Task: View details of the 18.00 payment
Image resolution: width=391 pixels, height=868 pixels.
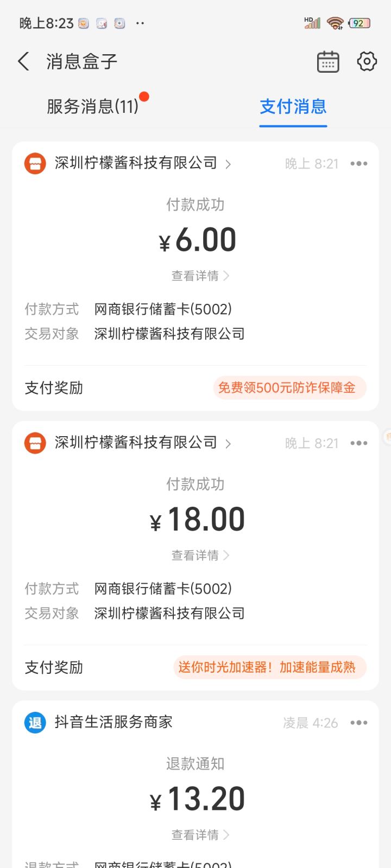Action: pos(200,556)
